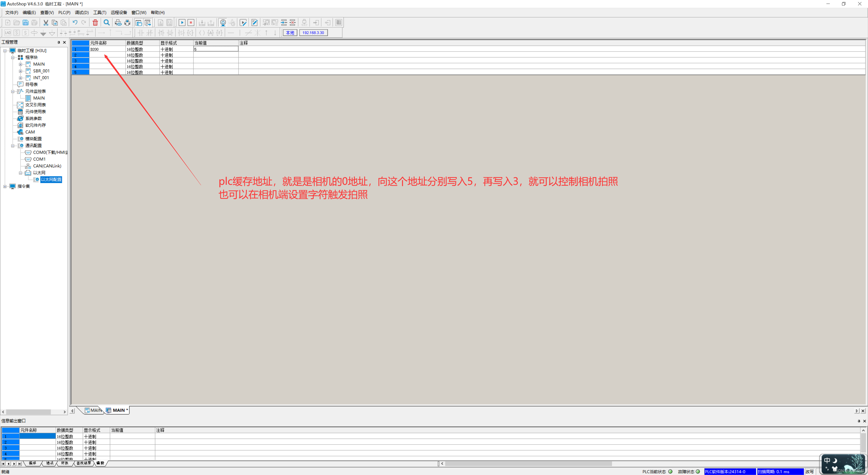This screenshot has height=475, width=868.
Task: Click the online edit pencil-play icon
Action: point(243,23)
